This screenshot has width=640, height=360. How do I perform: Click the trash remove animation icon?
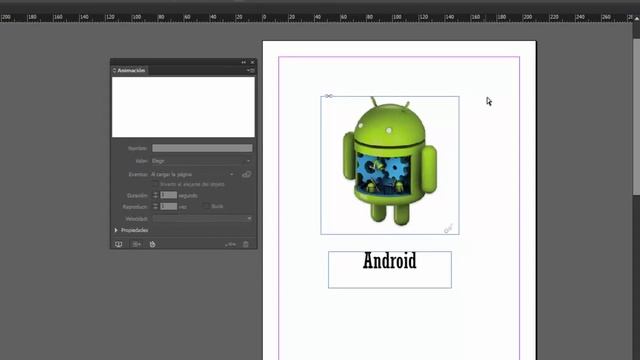point(246,244)
